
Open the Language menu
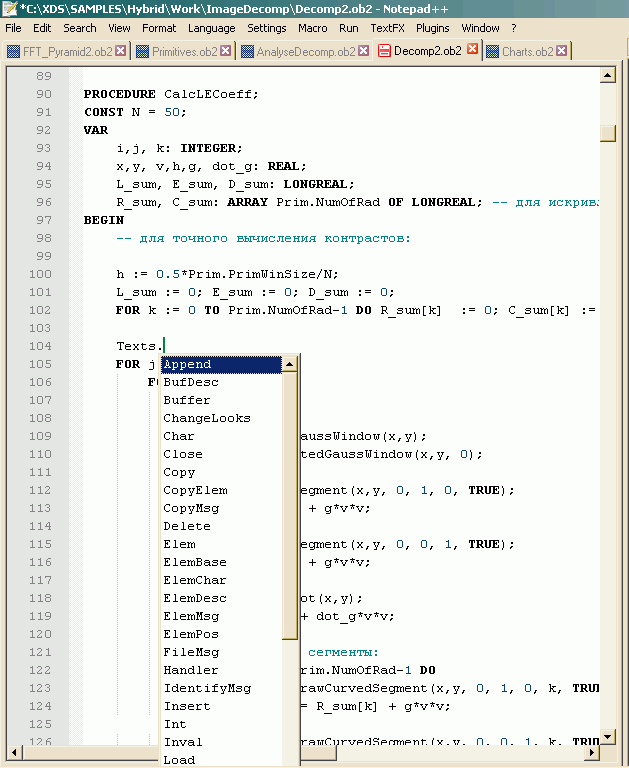(211, 28)
